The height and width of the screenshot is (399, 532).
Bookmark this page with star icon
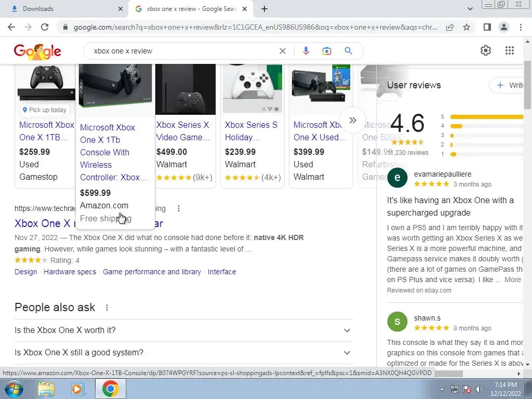tap(467, 27)
